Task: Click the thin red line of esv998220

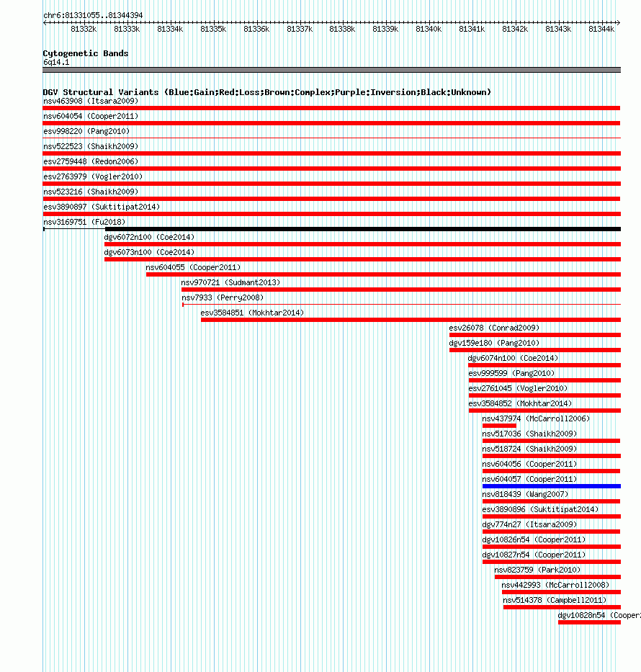Action: click(x=331, y=138)
